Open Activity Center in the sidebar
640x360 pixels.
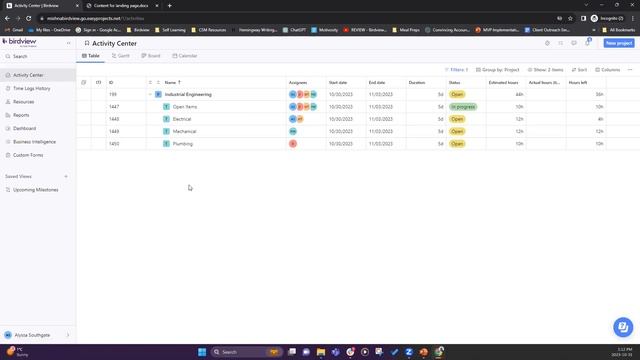(x=28, y=75)
